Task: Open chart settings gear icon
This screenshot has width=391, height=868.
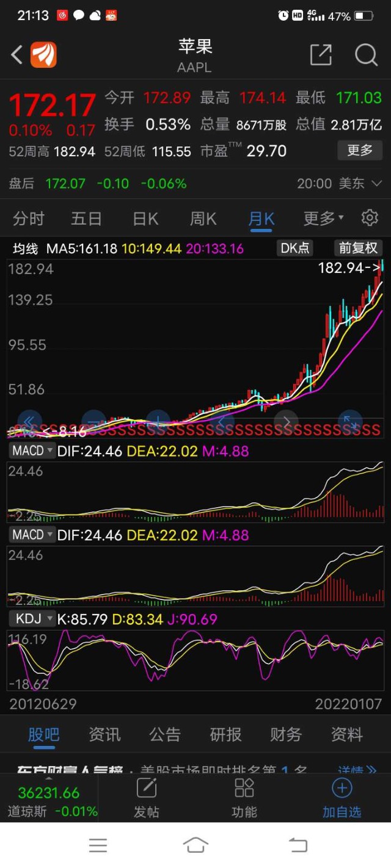Action: (x=370, y=217)
